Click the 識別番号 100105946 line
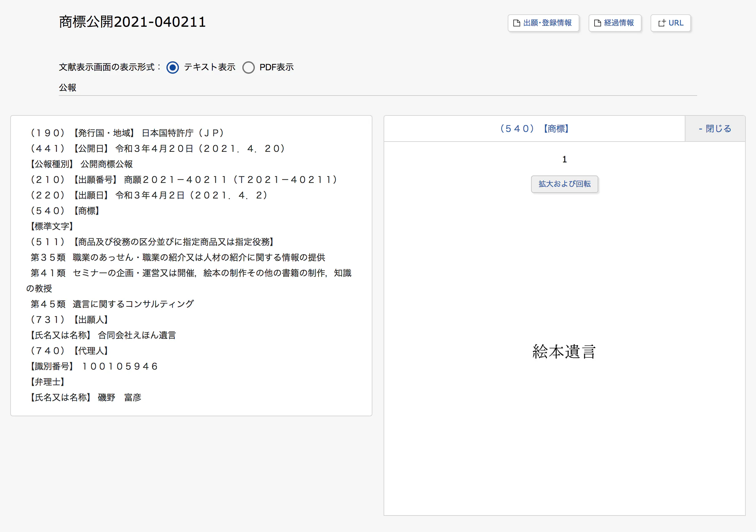The height and width of the screenshot is (532, 756). (x=94, y=366)
